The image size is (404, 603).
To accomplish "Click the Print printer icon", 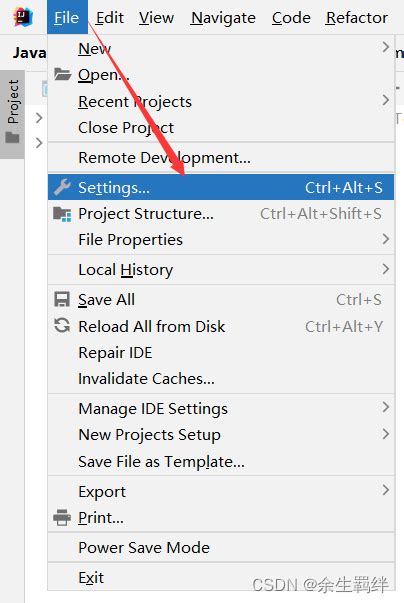I will tap(62, 517).
